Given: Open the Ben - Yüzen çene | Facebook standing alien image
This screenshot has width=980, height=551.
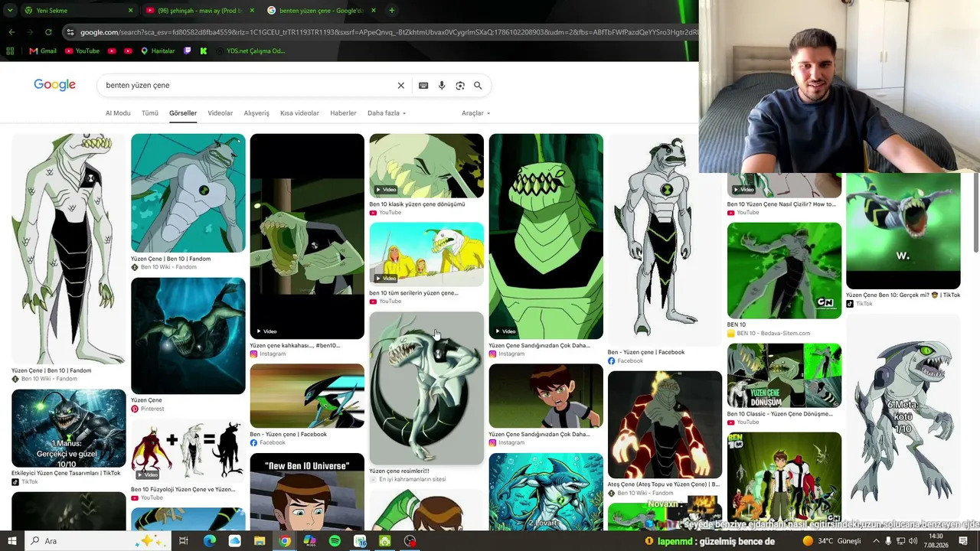Looking at the screenshot, I should (665, 240).
